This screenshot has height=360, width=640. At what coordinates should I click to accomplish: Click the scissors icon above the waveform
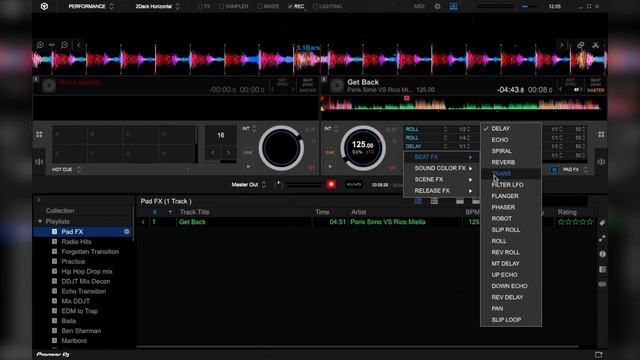click(596, 45)
